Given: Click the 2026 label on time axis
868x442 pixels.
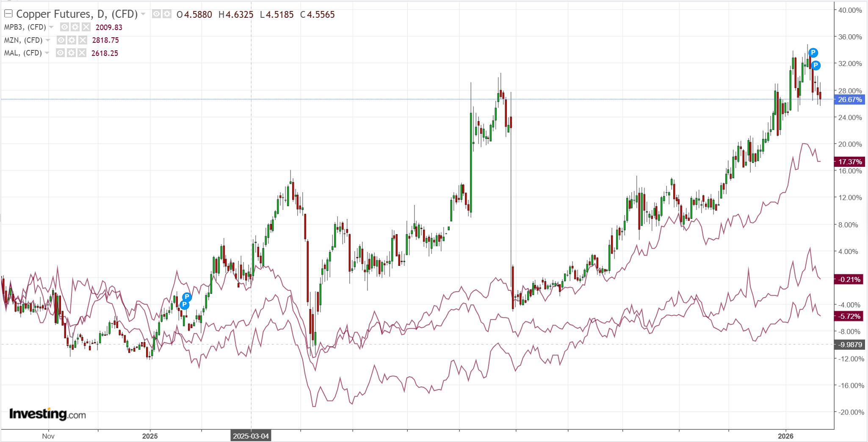Looking at the screenshot, I should (785, 436).
